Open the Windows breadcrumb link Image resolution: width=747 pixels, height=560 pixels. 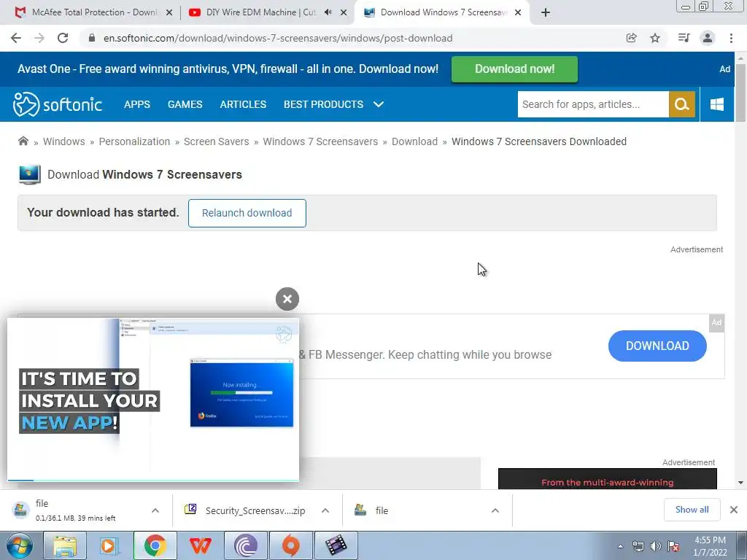click(64, 141)
